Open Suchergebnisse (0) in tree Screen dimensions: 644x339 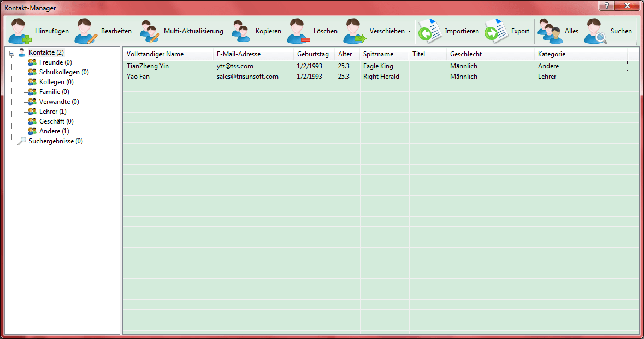pos(56,141)
